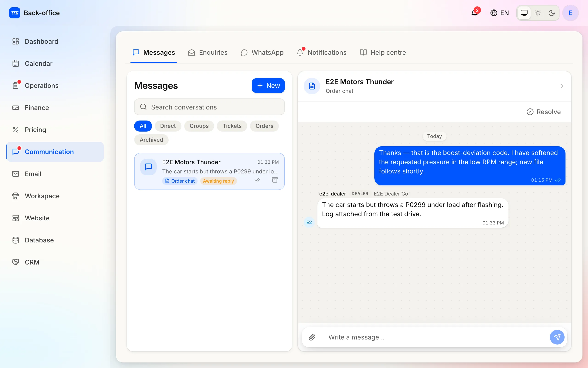This screenshot has width=588, height=368.
Task: Resolve the order chat
Action: [543, 112]
